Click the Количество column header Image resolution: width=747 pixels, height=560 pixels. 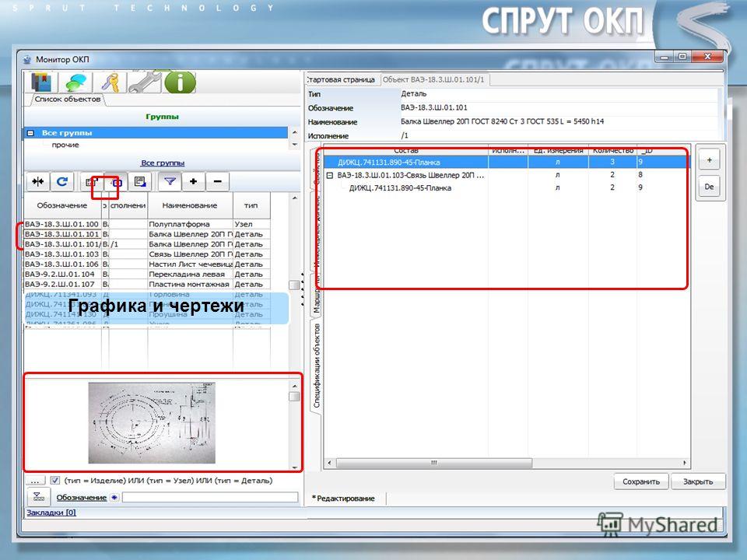point(612,150)
